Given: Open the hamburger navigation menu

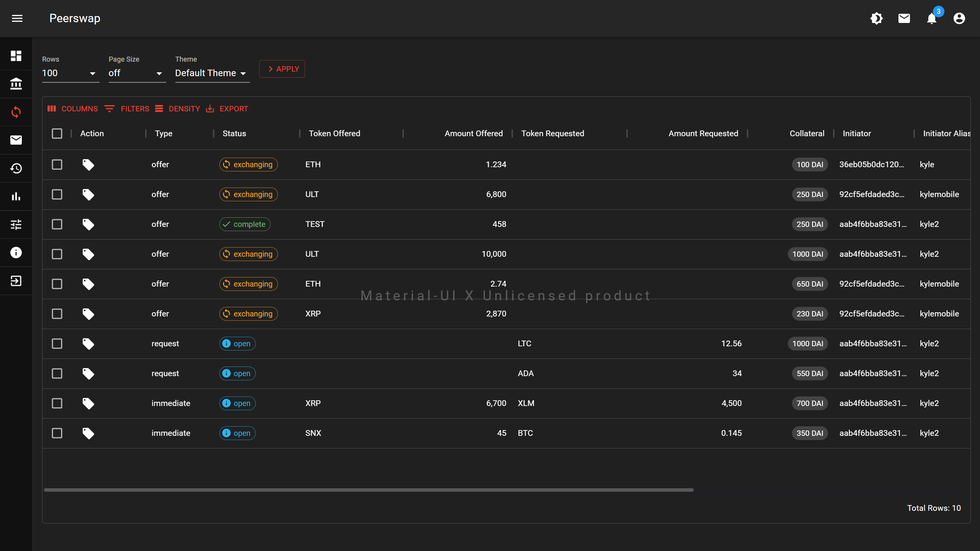Looking at the screenshot, I should [x=17, y=18].
